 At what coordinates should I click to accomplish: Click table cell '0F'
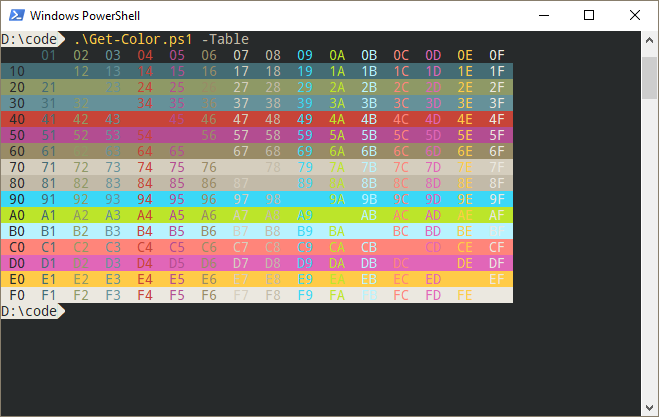click(497, 55)
